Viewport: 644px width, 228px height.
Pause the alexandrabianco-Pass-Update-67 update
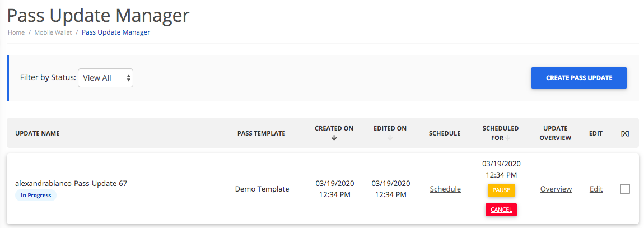[501, 190]
